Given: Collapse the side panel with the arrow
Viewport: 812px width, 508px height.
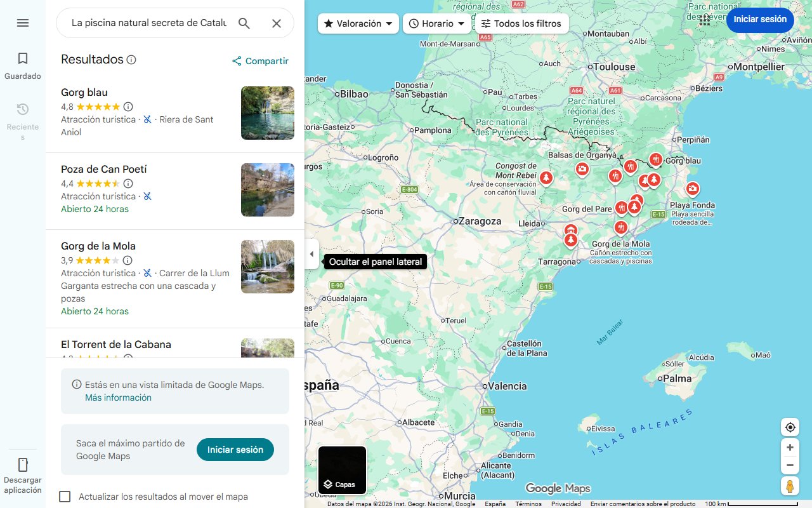Looking at the screenshot, I should pyautogui.click(x=311, y=253).
